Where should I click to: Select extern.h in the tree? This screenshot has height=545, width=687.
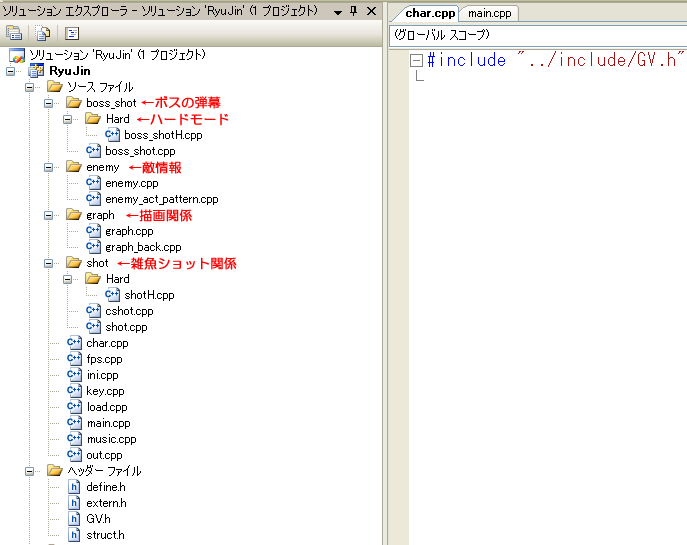[106, 503]
